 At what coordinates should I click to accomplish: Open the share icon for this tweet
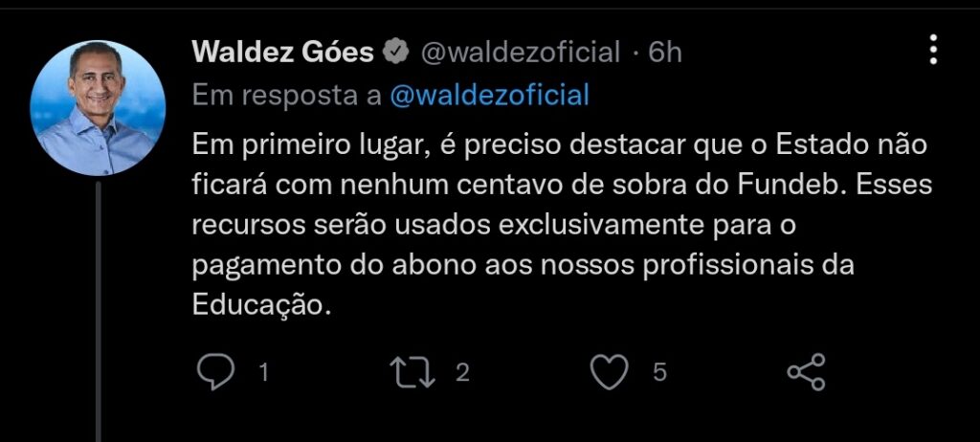[806, 372]
